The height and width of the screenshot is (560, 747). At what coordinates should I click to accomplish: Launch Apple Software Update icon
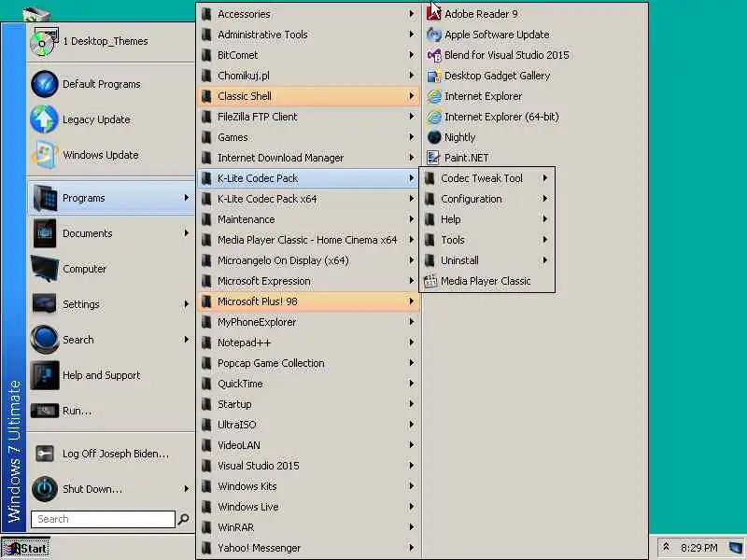tap(434, 35)
